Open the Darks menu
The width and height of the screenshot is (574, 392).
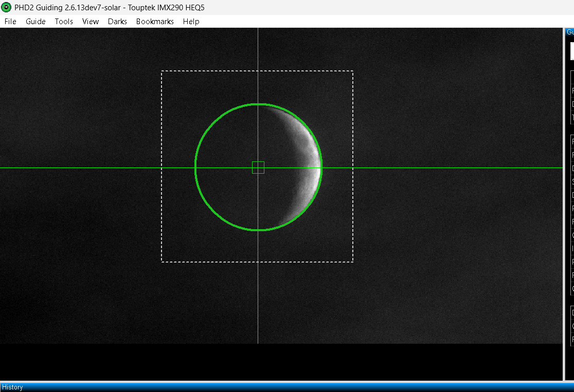[117, 22]
